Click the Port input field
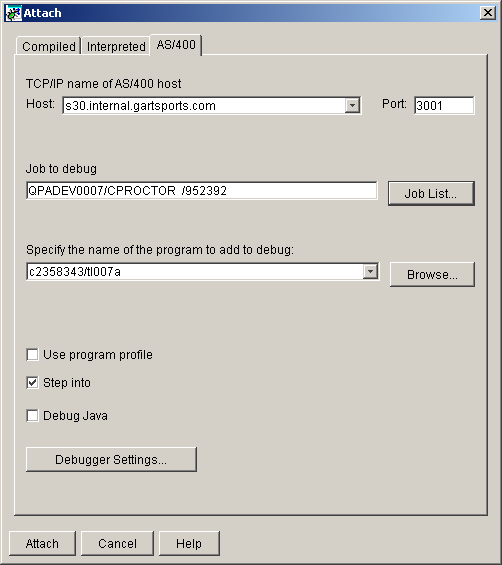This screenshot has width=502, height=565. pyautogui.click(x=444, y=105)
